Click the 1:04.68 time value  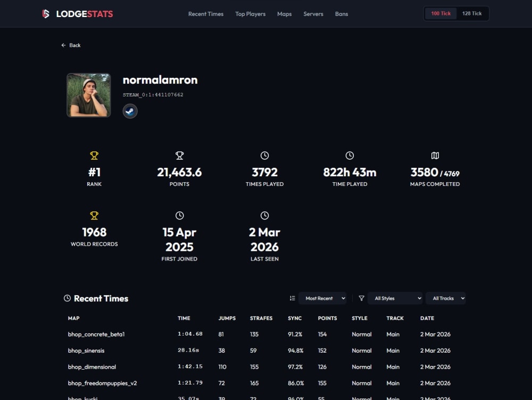(190, 334)
